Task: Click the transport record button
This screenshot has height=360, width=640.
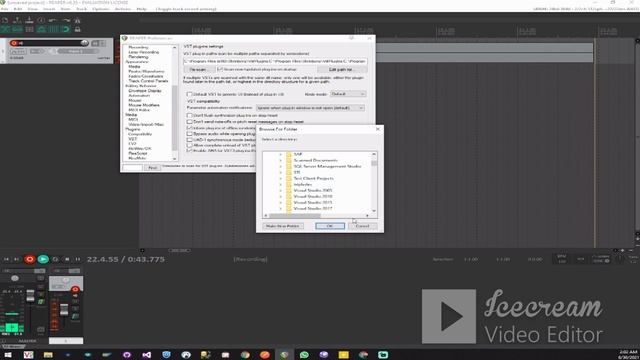Action: click(x=29, y=259)
